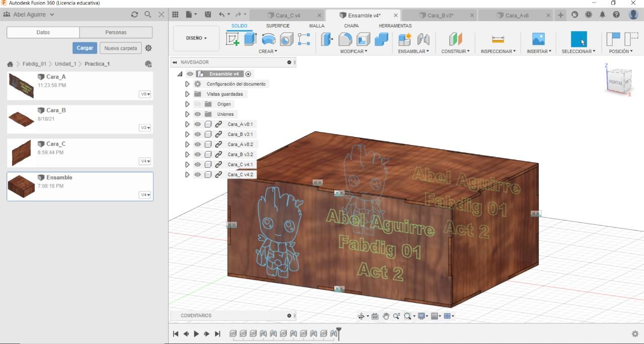Click the Create Sketch tool icon

(x=232, y=39)
